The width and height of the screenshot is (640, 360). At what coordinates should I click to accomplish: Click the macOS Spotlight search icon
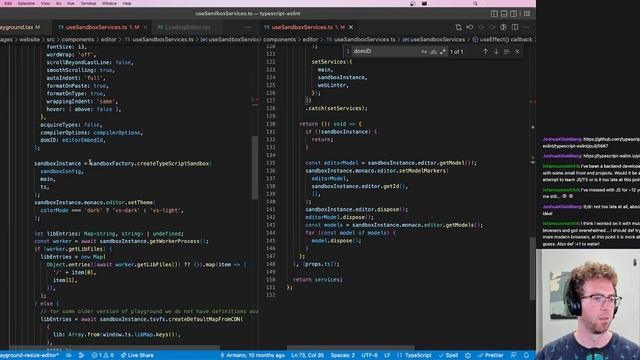(x=475, y=3)
